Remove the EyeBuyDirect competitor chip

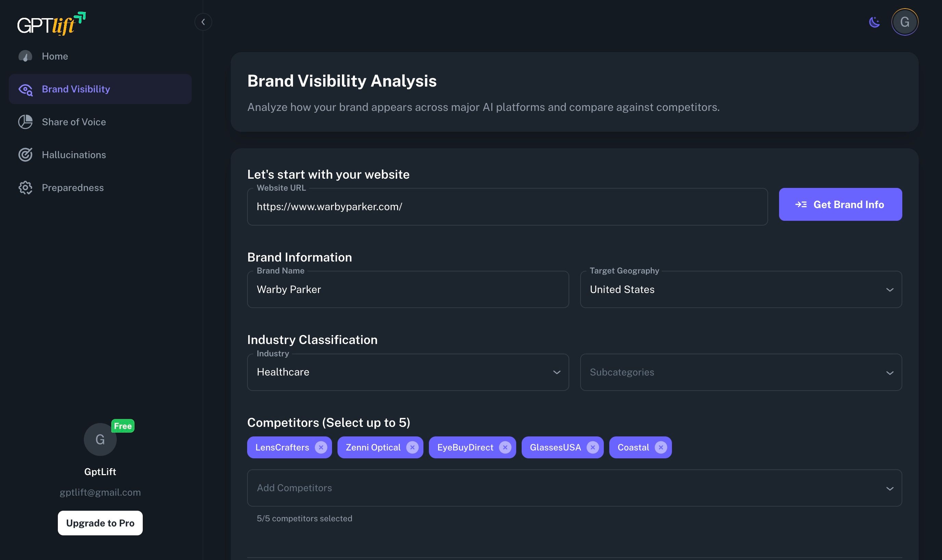pyautogui.click(x=505, y=447)
